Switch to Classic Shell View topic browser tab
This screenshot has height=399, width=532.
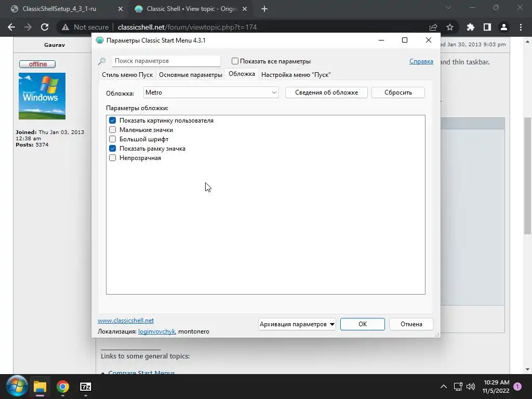[x=192, y=9]
